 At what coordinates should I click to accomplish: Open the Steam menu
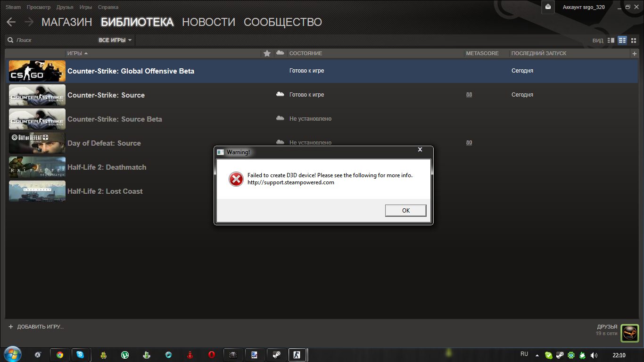(13, 7)
